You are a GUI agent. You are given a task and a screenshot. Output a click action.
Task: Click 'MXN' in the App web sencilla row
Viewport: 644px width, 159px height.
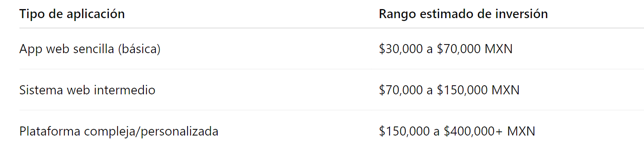point(498,49)
